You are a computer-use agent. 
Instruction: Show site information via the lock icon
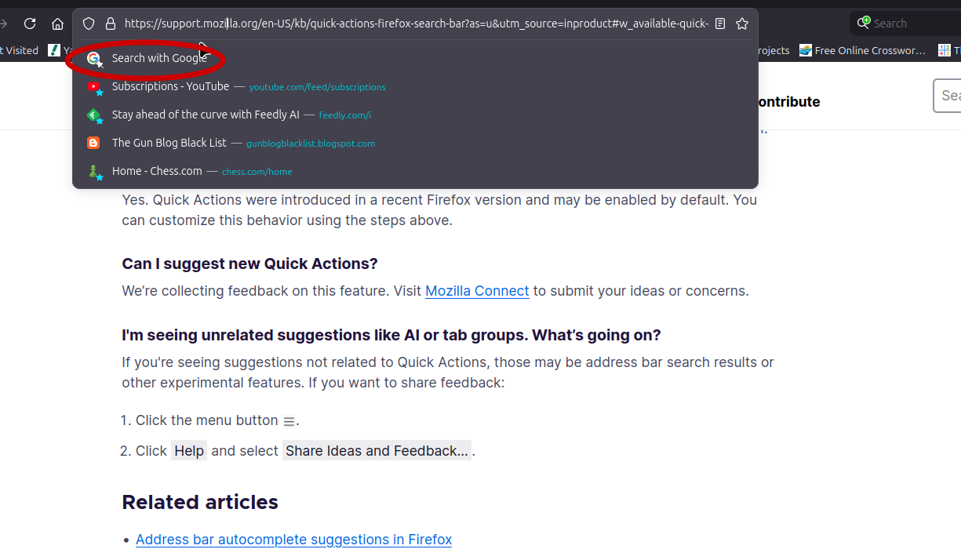[x=110, y=24]
